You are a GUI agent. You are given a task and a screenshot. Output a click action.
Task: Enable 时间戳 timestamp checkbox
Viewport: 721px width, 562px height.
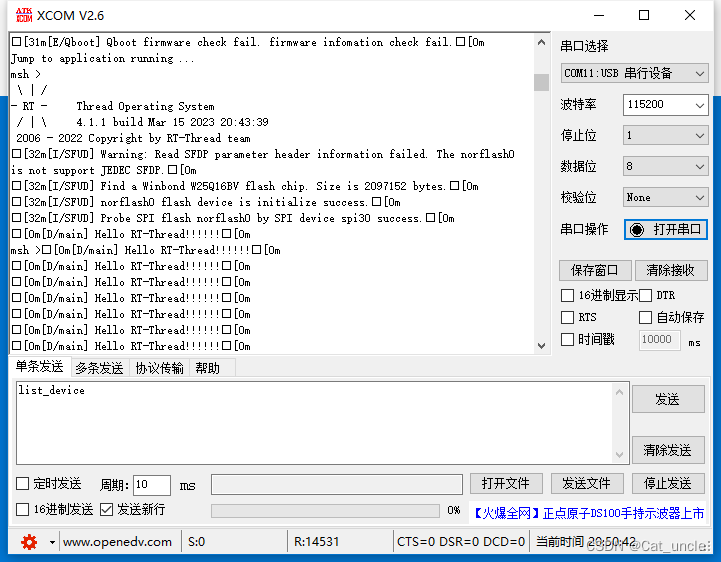click(x=567, y=339)
